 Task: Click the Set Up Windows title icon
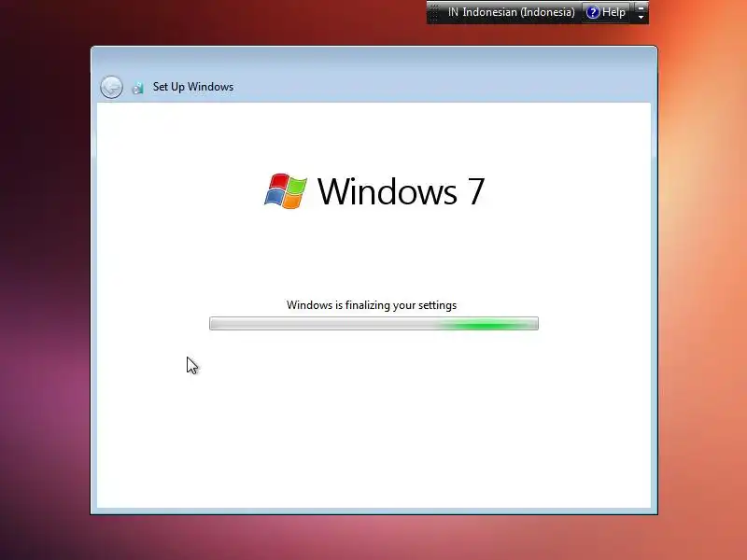137,88
